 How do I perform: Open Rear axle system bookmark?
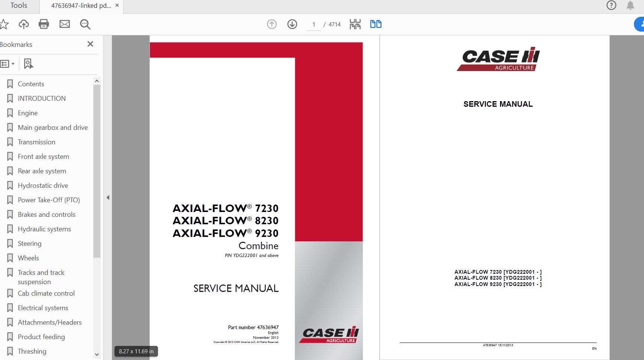click(42, 171)
